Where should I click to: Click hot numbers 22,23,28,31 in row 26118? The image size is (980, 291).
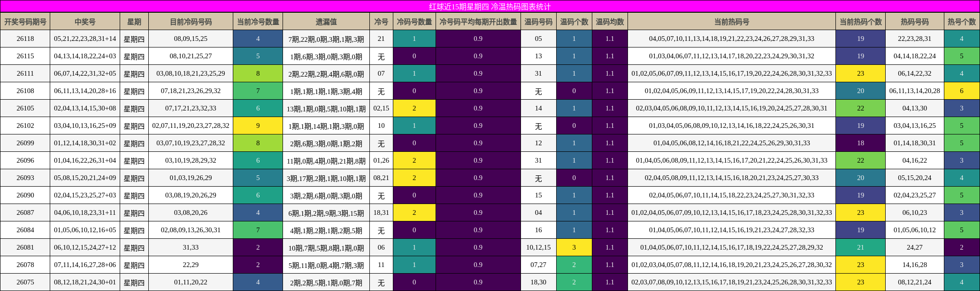pos(915,39)
